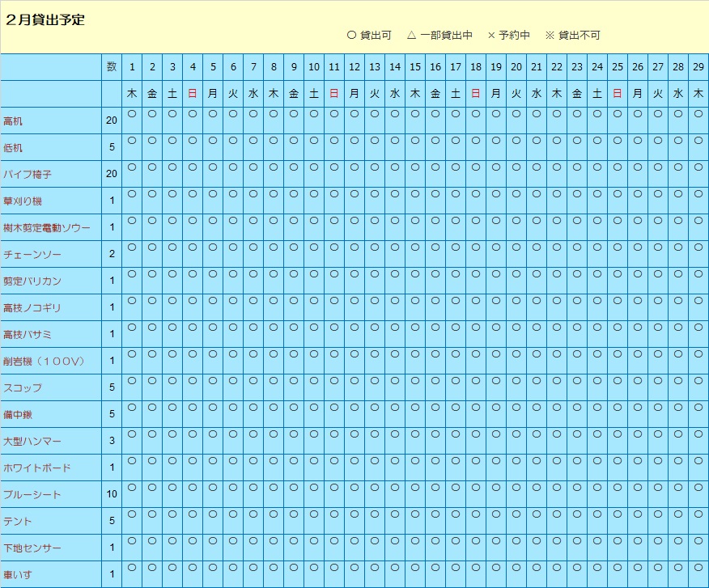The width and height of the screenshot is (709, 588).
Task: Open the 高机 item link
Action: coord(14,121)
